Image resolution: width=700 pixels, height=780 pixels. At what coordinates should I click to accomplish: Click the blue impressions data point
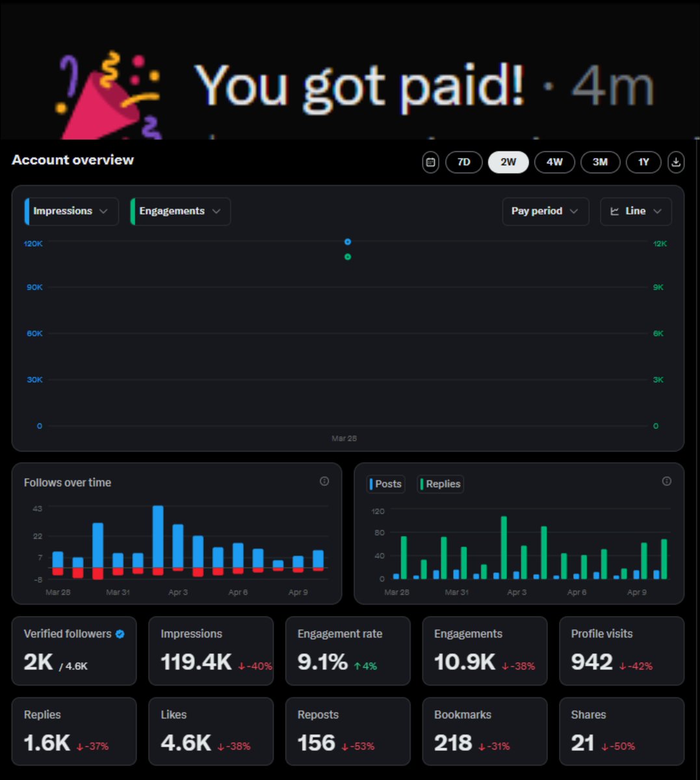point(348,242)
